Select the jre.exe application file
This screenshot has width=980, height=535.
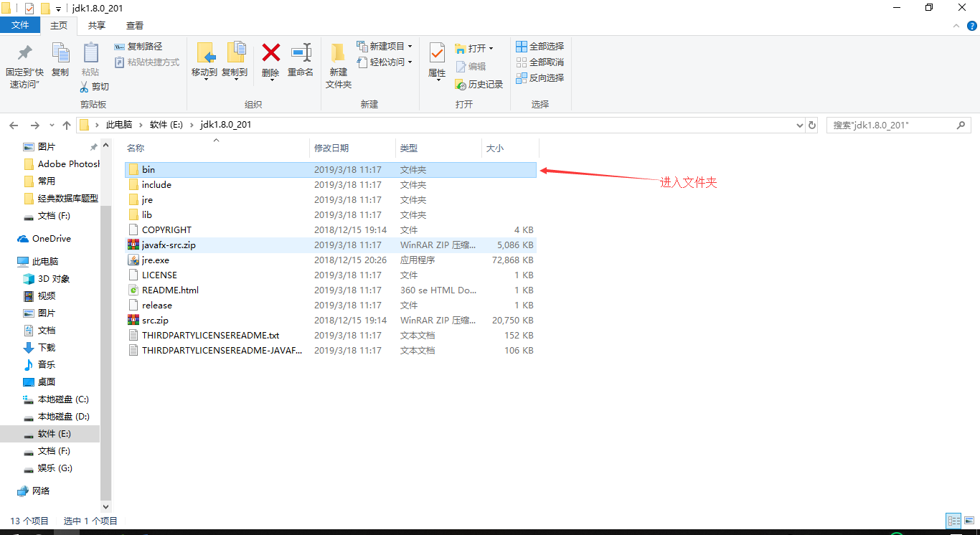(330, 260)
